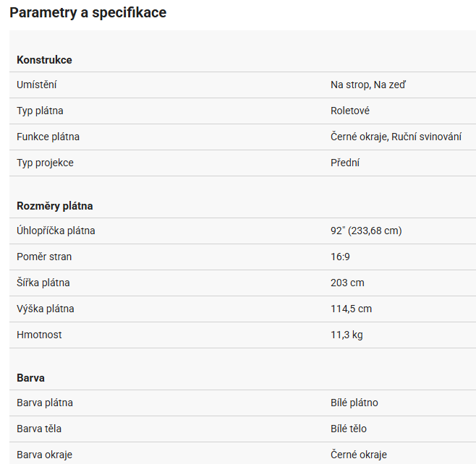Select the Konstrukce section header
The width and height of the screenshot is (476, 464).
point(44,60)
